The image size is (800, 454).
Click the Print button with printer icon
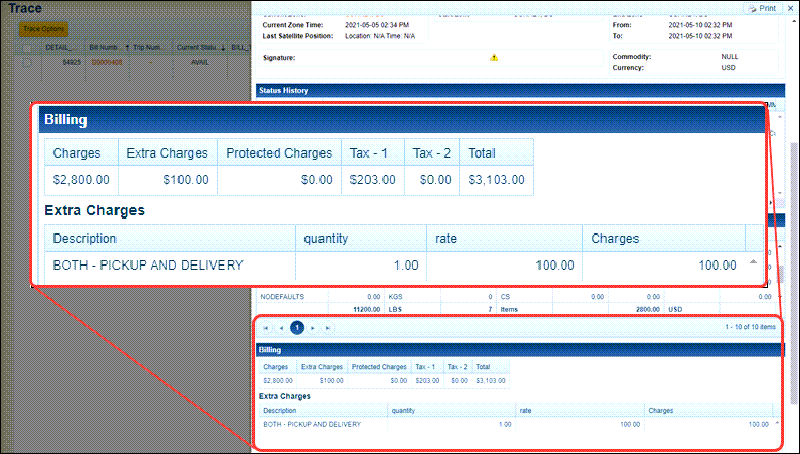[x=762, y=8]
